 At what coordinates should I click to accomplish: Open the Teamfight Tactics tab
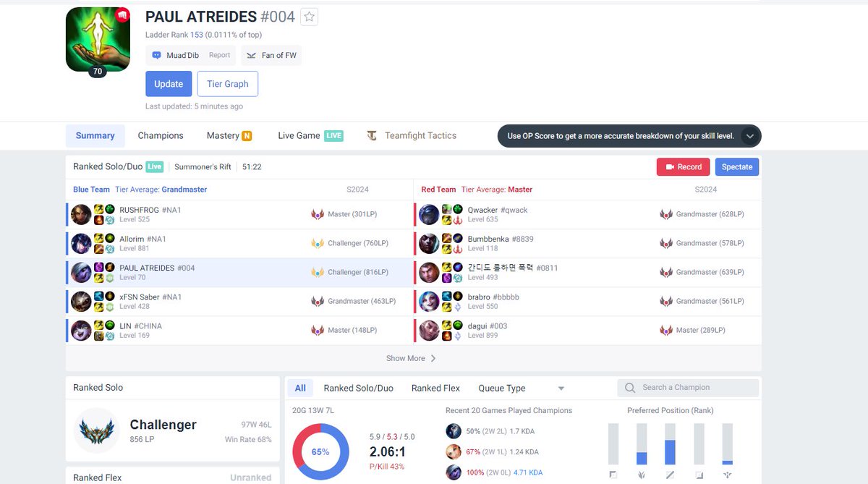(412, 135)
